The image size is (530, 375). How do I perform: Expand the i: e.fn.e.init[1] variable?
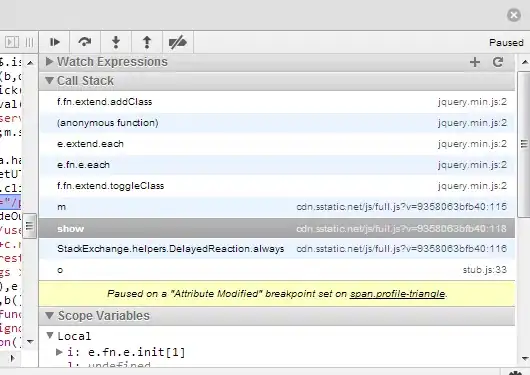click(59, 352)
